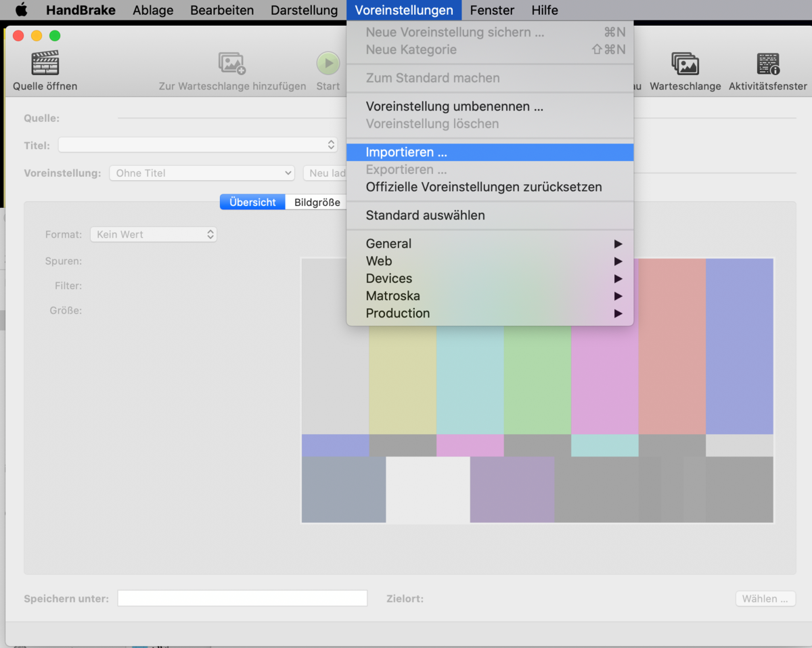The width and height of the screenshot is (812, 648).
Task: Expand the Devices presets submenu
Action: (x=490, y=278)
